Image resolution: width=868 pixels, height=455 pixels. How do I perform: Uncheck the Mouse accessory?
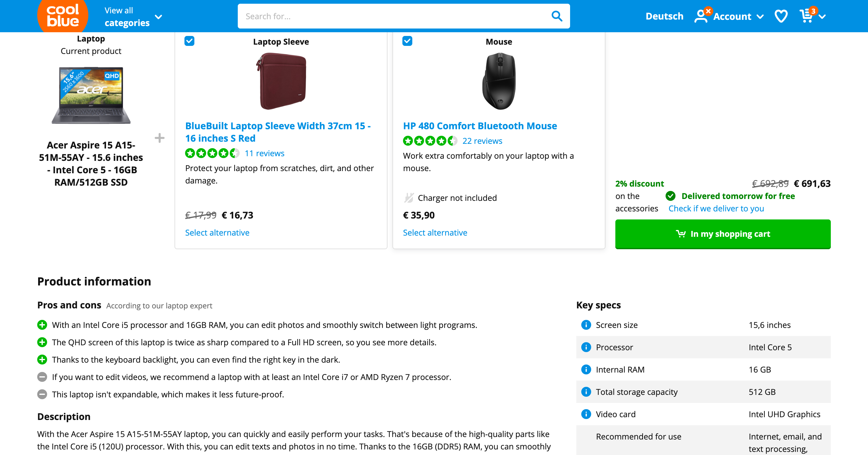click(407, 41)
